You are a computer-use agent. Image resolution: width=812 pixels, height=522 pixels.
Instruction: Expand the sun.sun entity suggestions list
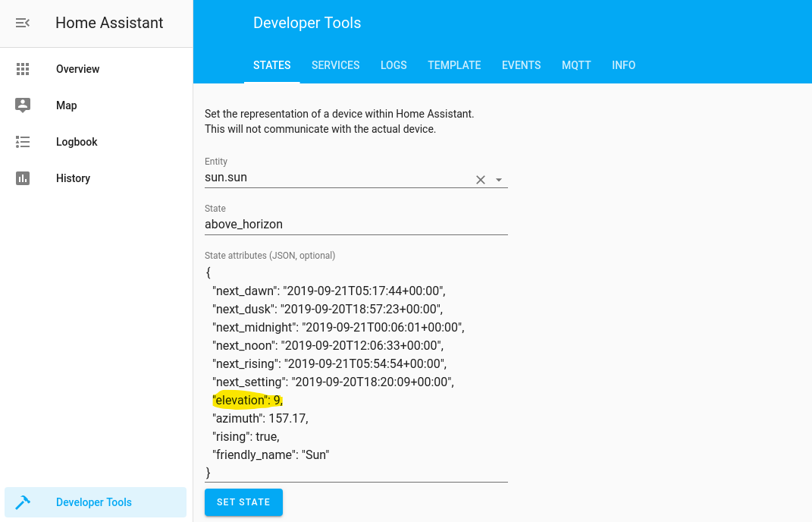point(498,179)
